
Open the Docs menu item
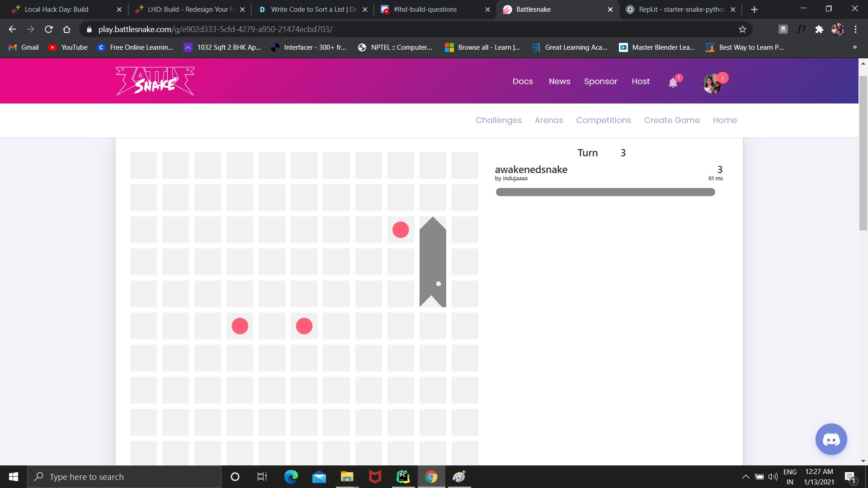point(523,81)
